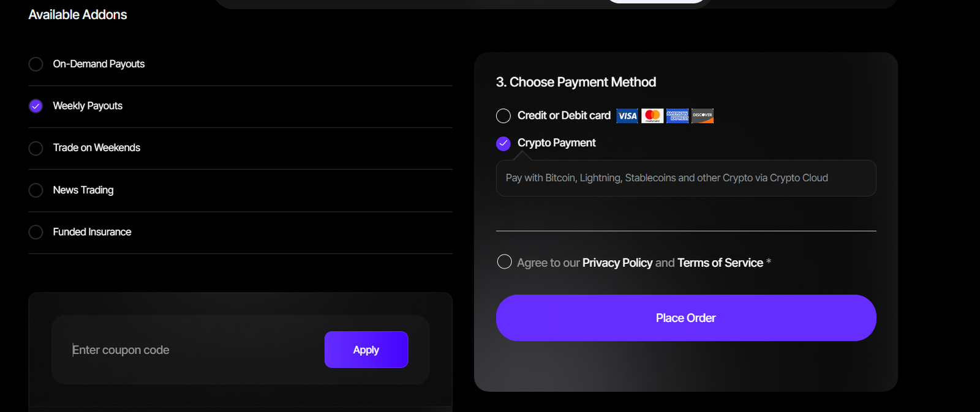Viewport: 980px width, 412px height.
Task: Click the Discover card logo
Action: (x=703, y=116)
